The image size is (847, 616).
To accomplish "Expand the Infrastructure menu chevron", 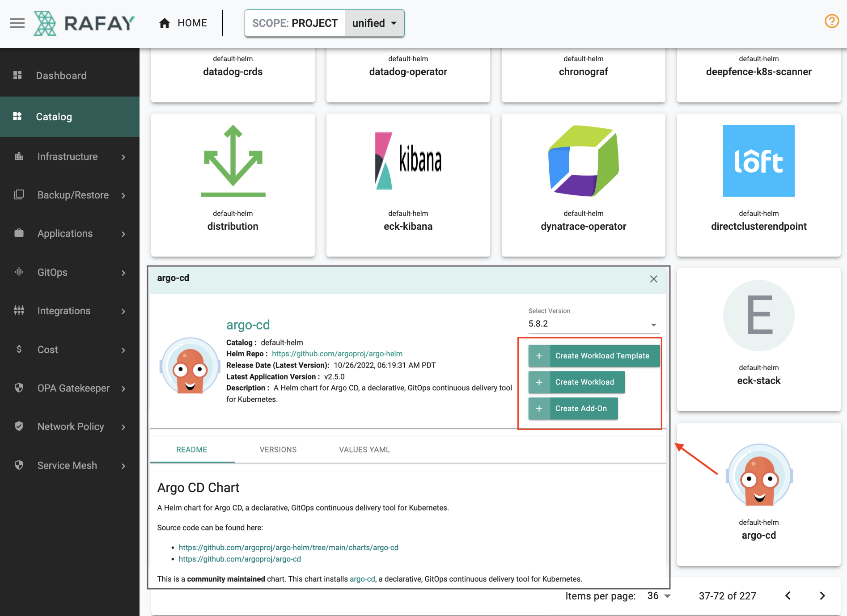I will 123,157.
